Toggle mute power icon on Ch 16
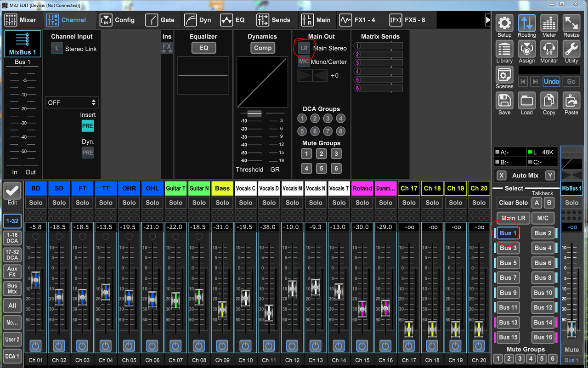 [x=385, y=345]
